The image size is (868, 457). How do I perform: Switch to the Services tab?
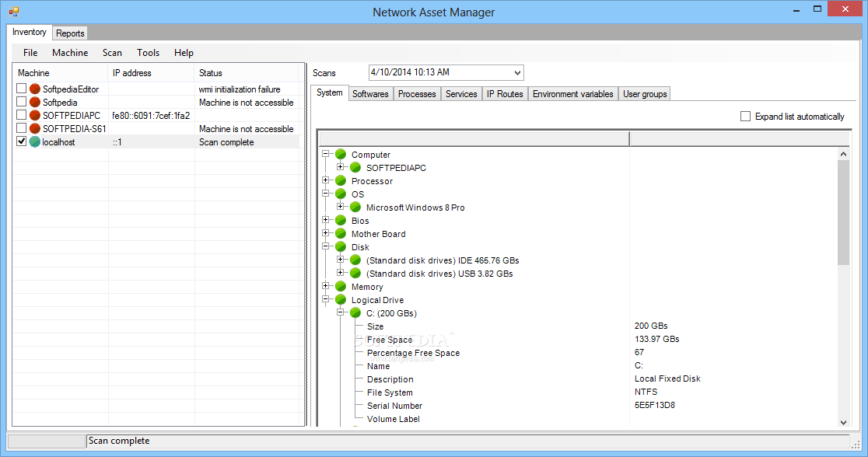pos(461,94)
